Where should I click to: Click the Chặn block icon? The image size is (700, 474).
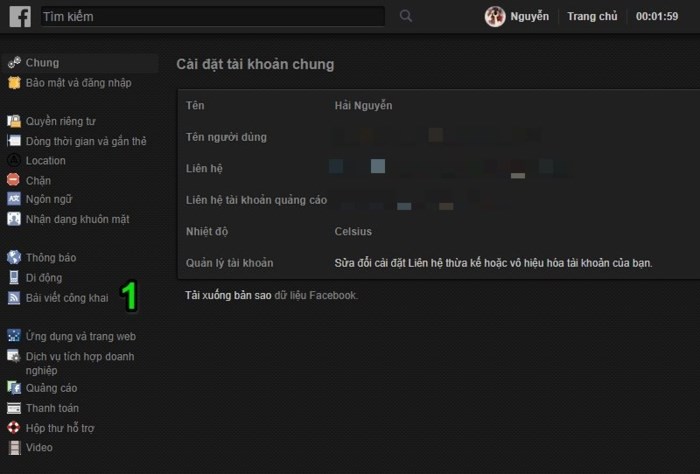point(14,180)
